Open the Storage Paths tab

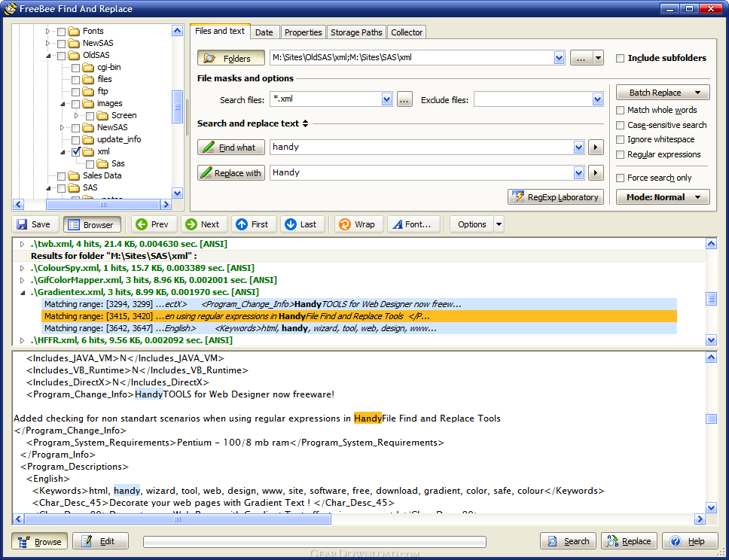point(356,32)
